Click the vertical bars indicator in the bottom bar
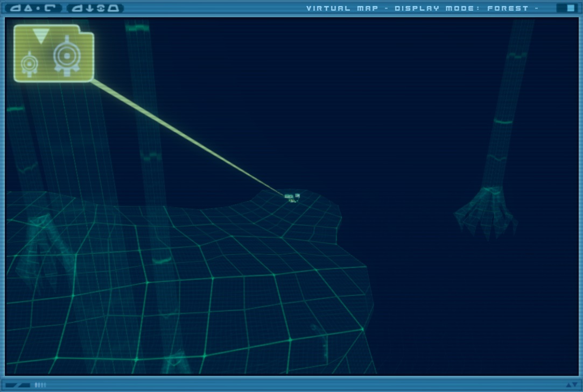This screenshot has height=392, width=583. point(40,385)
